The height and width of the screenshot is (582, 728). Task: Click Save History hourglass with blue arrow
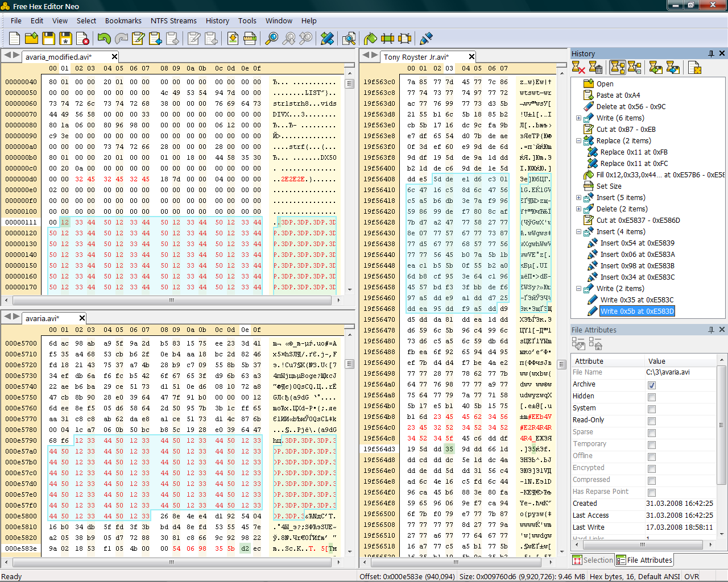pyautogui.click(x=673, y=68)
